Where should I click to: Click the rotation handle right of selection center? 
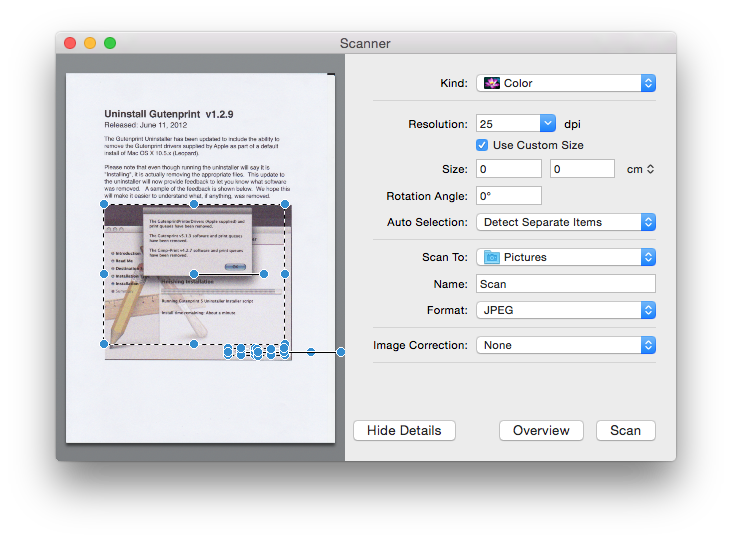click(264, 274)
